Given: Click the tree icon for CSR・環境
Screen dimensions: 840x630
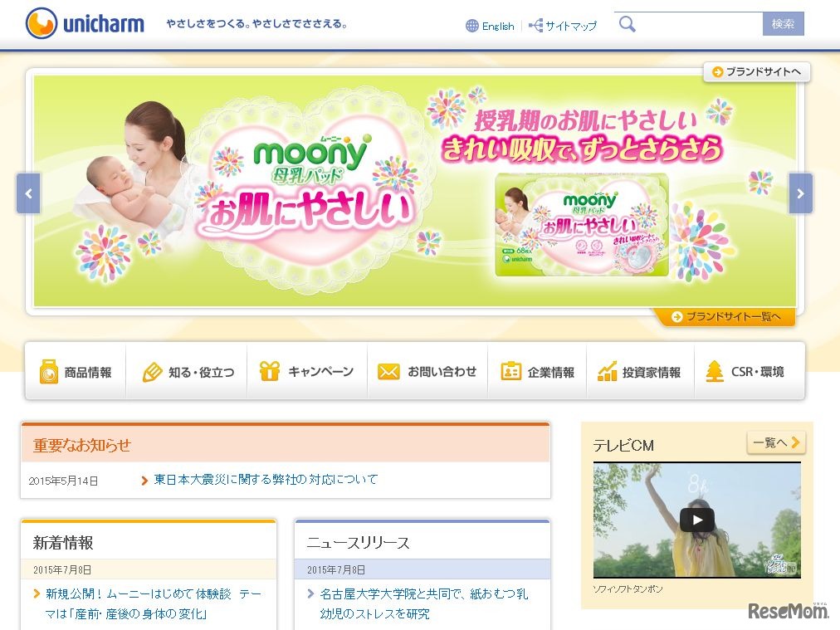Looking at the screenshot, I should click(715, 371).
